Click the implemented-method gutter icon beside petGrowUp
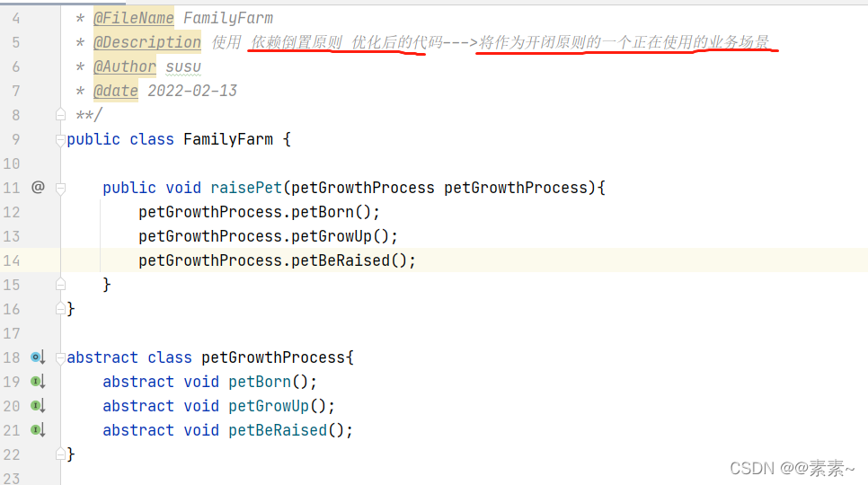The height and width of the screenshot is (485, 868). (x=38, y=406)
